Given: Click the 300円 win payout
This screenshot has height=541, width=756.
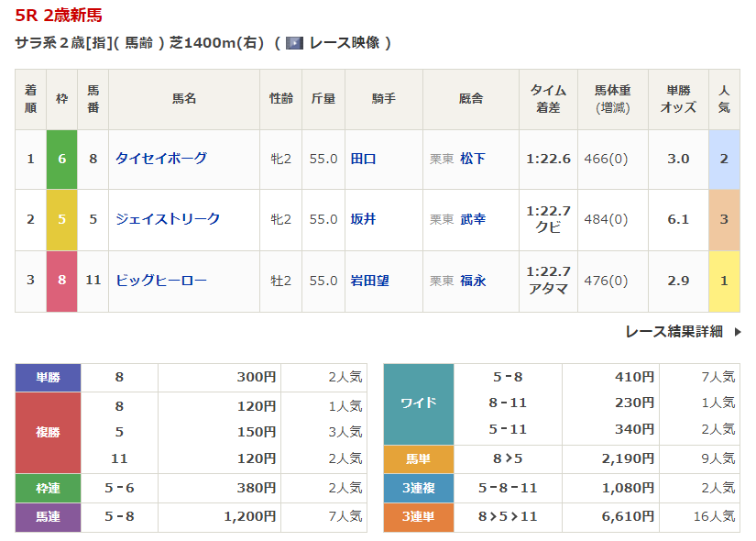Looking at the screenshot, I should pos(256,377).
